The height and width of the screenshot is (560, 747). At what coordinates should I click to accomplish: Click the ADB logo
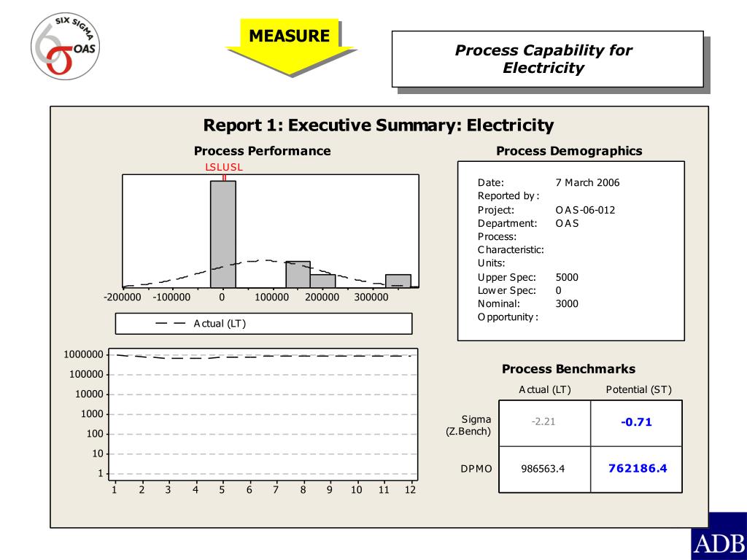[719, 536]
